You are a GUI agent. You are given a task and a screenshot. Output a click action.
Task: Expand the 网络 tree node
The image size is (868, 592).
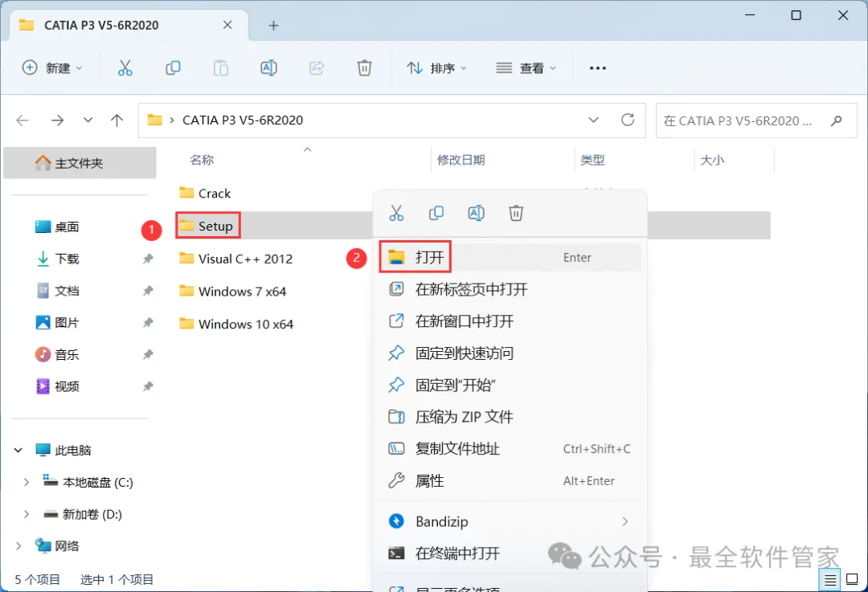(x=18, y=546)
